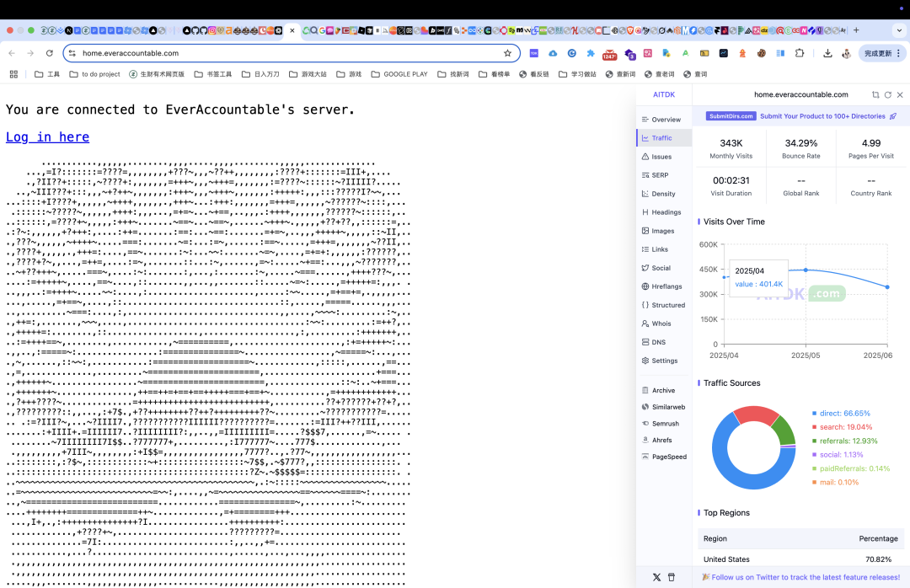Capture screenshot using the AITDK crop icon
Viewport: 910px width, 588px height.
click(x=875, y=94)
